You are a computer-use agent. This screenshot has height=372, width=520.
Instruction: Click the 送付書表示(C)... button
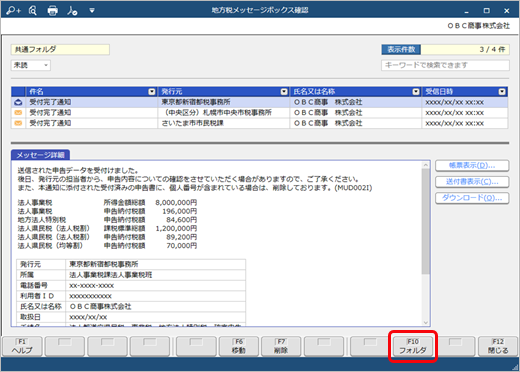(472, 182)
